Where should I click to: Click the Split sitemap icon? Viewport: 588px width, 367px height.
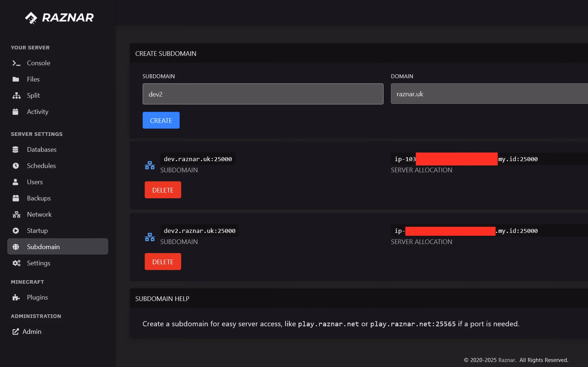[x=17, y=96]
